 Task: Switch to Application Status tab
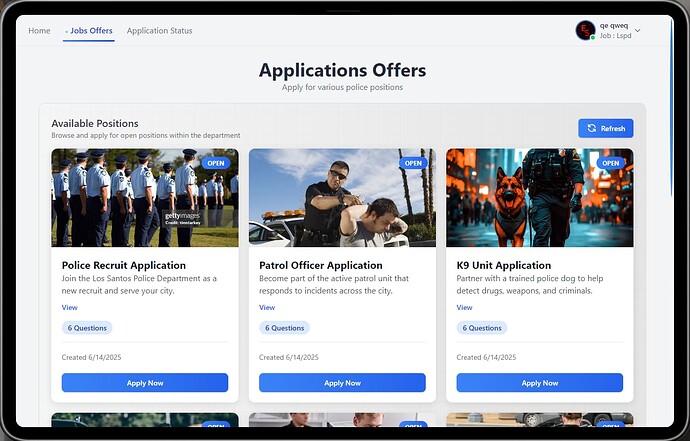[159, 31]
